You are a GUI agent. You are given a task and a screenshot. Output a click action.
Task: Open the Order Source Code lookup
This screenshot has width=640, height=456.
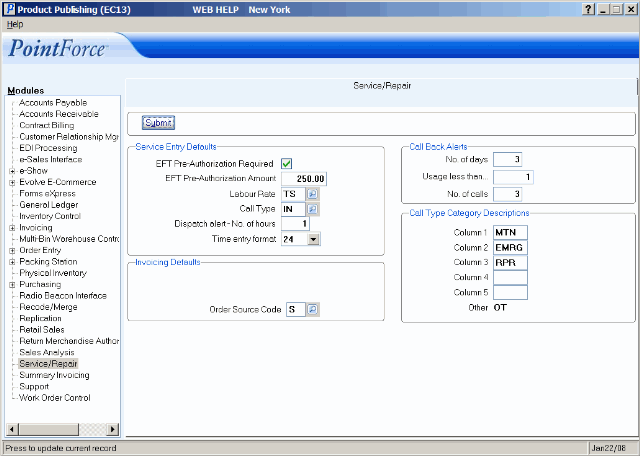click(x=313, y=309)
